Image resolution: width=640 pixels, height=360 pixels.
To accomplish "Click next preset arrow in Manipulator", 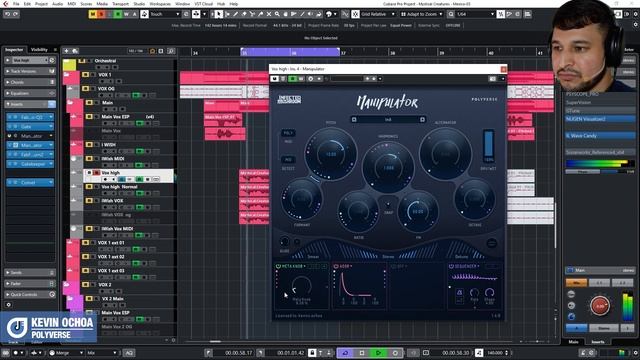I will tap(422, 120).
